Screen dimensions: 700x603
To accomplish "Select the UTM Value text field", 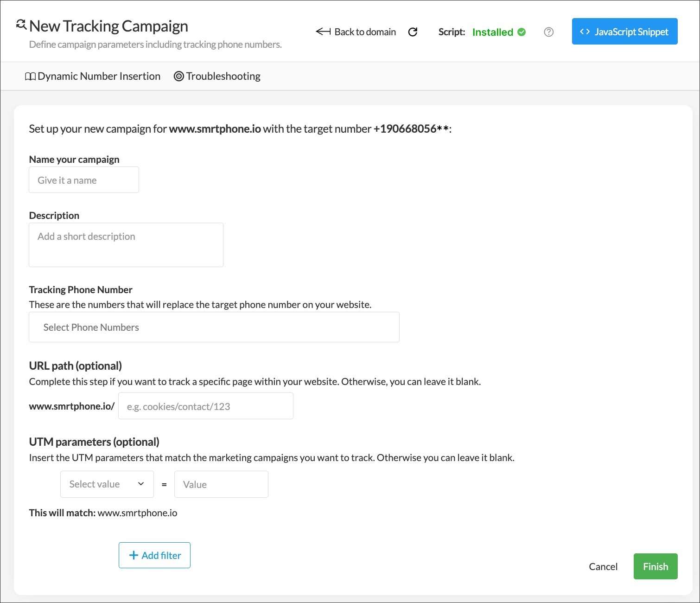I will pyautogui.click(x=221, y=484).
